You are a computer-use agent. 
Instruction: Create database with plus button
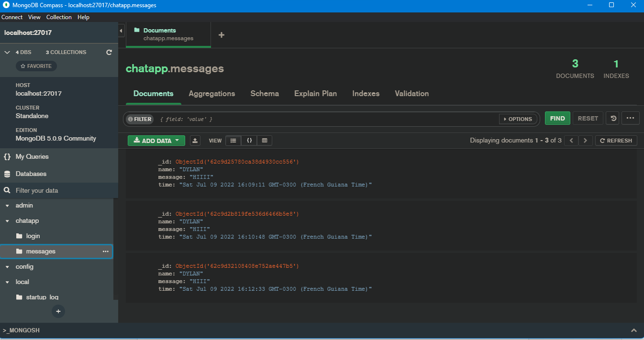point(58,311)
